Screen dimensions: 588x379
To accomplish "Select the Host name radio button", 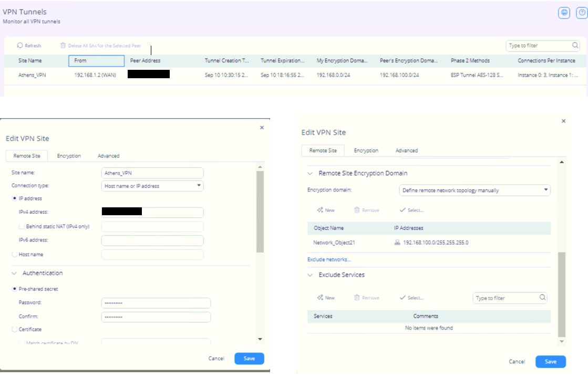I will (15, 255).
